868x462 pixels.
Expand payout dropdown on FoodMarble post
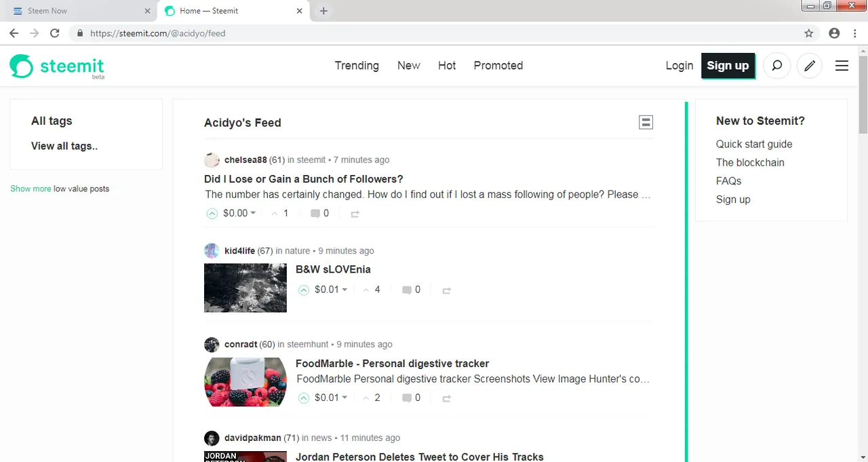click(x=331, y=398)
